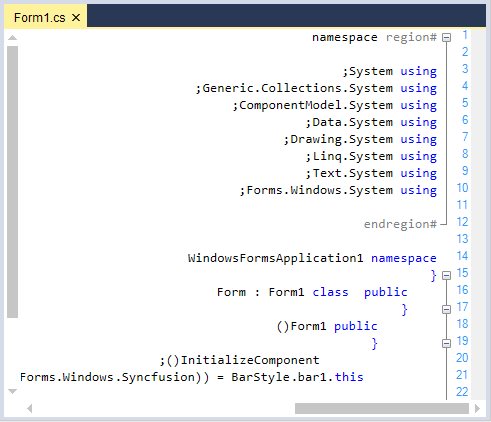Click ';()InitializeComponent' text
This screenshot has width=491, height=422.
point(239,360)
